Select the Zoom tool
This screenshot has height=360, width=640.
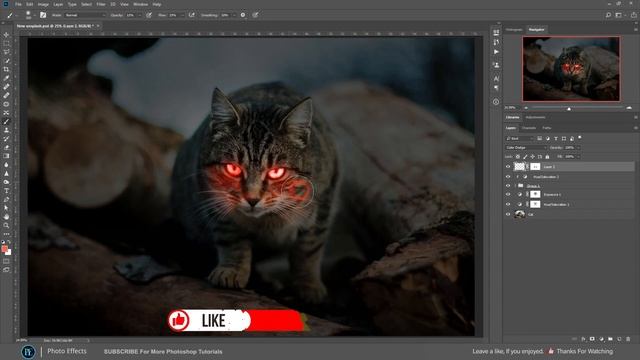(6, 225)
